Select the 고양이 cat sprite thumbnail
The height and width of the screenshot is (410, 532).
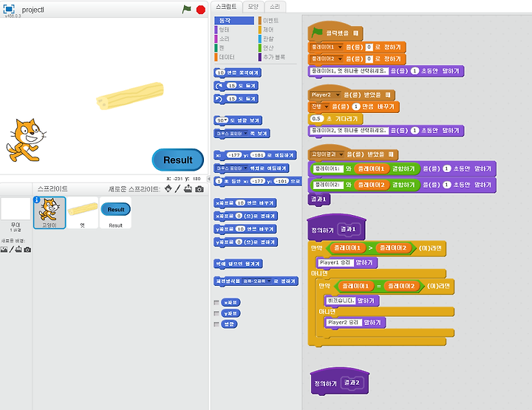[50, 213]
